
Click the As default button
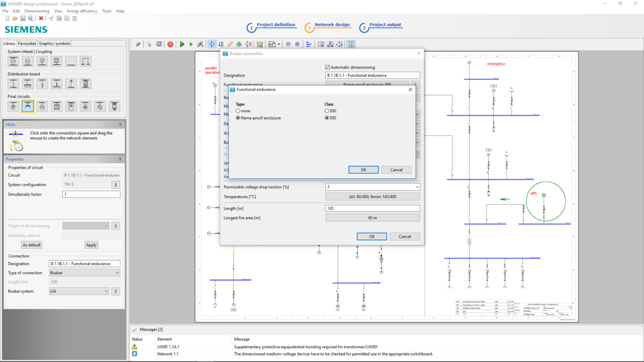[x=32, y=245]
